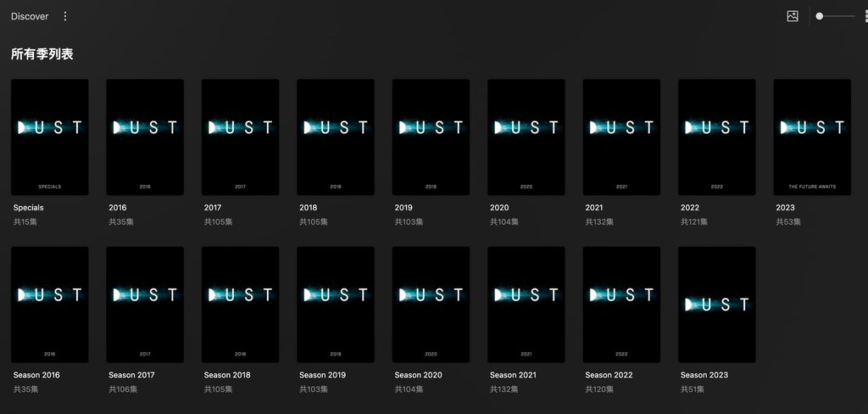Screen dimensions: 868x414
Task: Open the Season 2016 poster
Action: [x=50, y=305]
